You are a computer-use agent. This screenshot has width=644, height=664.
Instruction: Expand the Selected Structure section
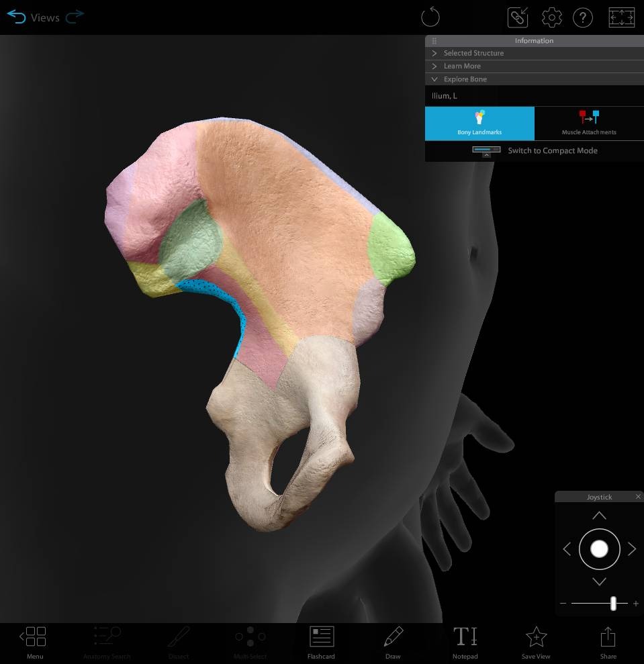click(x=473, y=53)
